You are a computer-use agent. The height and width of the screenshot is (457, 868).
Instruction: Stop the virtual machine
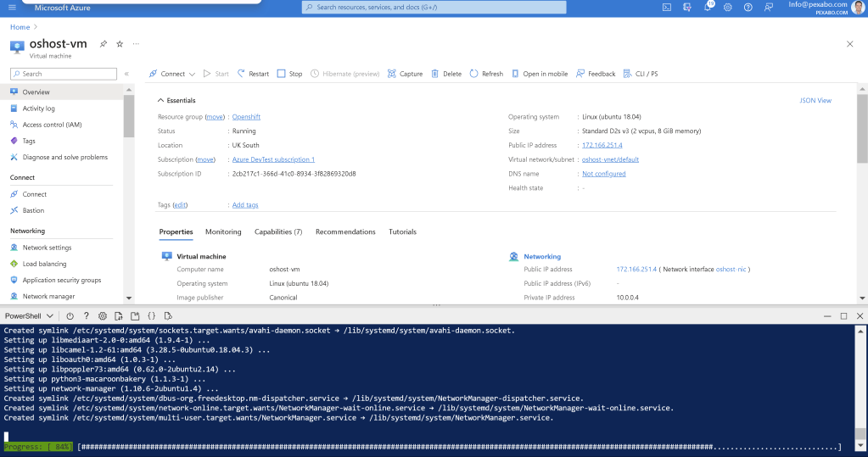tap(289, 74)
